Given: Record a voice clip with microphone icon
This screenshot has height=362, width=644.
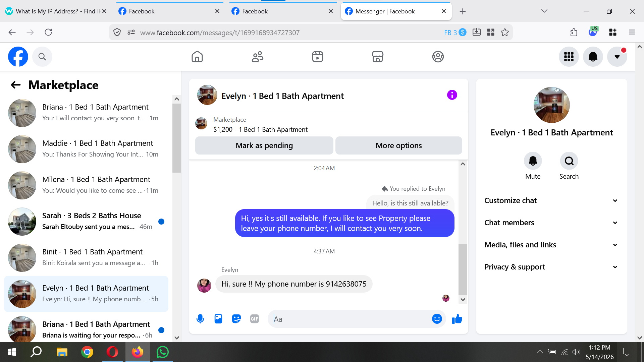Looking at the screenshot, I should point(200,319).
